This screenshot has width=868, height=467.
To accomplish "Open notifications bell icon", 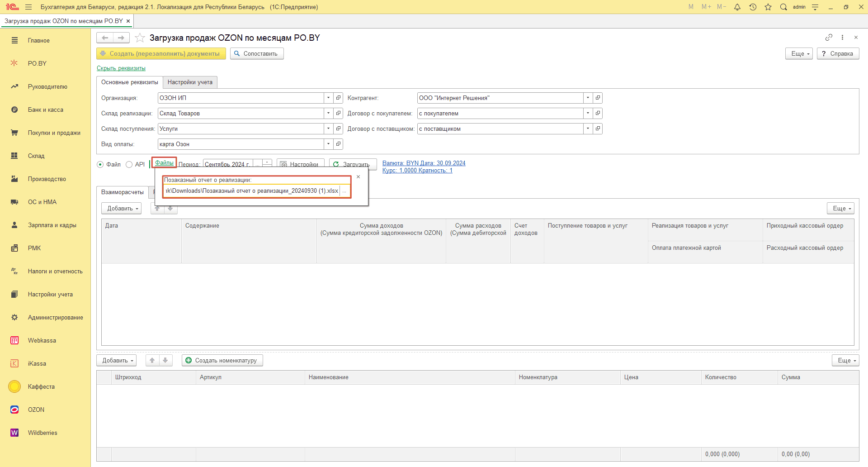I will (737, 7).
